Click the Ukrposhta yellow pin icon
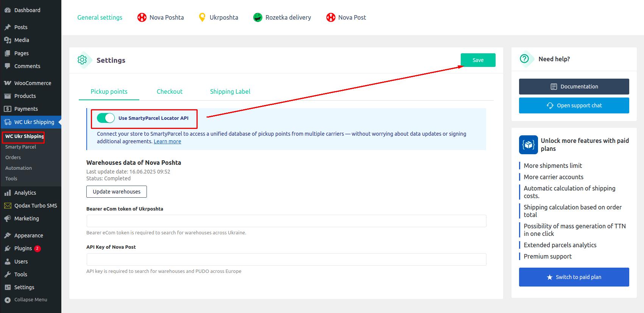The width and height of the screenshot is (644, 313). (202, 17)
